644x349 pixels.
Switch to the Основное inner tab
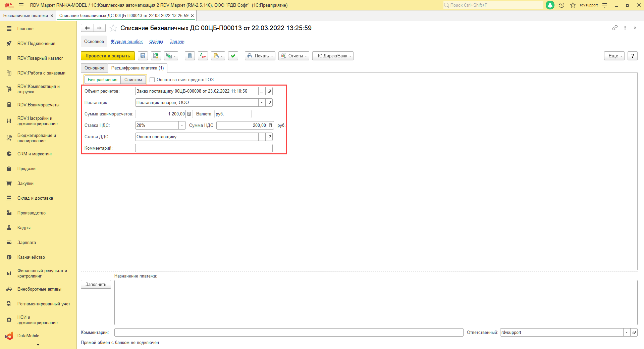pos(94,68)
